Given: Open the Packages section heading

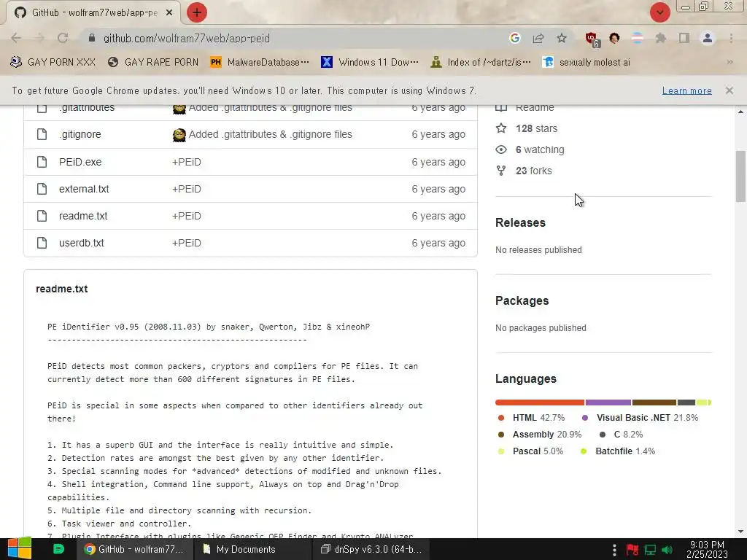Looking at the screenshot, I should coord(522,300).
